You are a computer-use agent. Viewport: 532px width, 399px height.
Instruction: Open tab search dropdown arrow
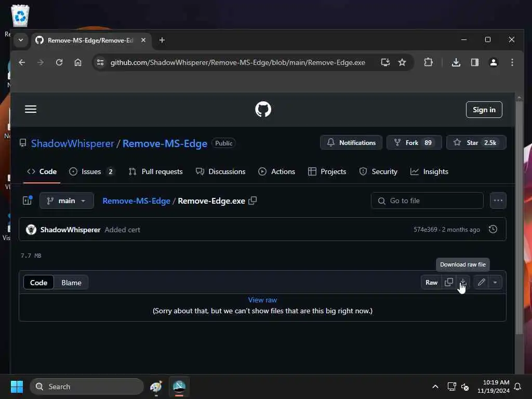coord(21,40)
